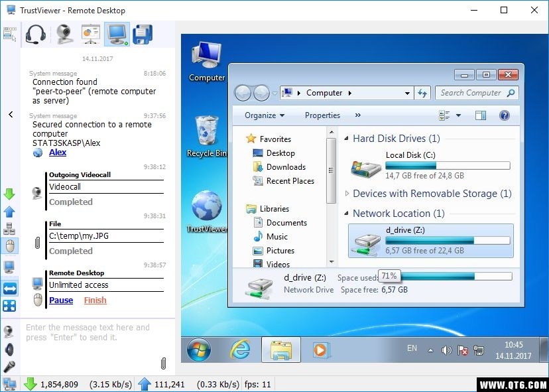Image resolution: width=549 pixels, height=392 pixels.
Task: Select d_drive (Z:) network drive
Action: tap(431, 241)
